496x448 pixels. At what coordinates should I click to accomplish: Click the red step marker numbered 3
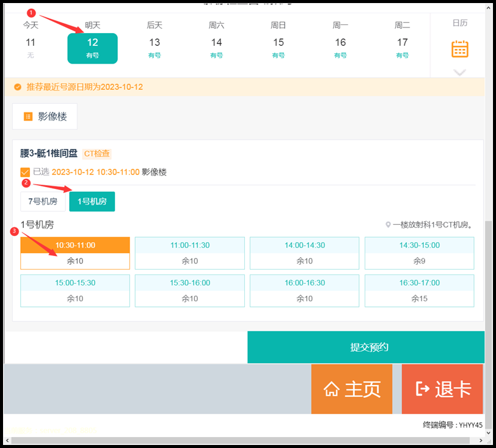[x=15, y=232]
